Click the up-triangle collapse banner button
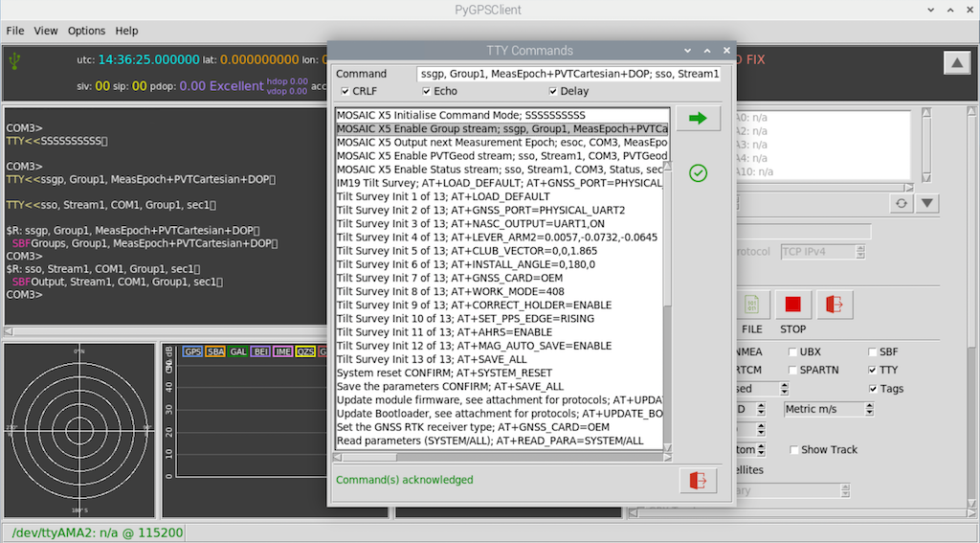This screenshot has width=980, height=543. click(956, 63)
